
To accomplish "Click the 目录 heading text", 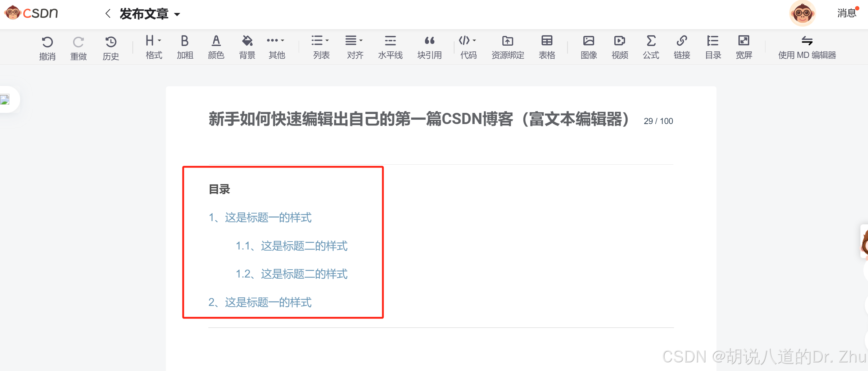I will pyautogui.click(x=219, y=189).
